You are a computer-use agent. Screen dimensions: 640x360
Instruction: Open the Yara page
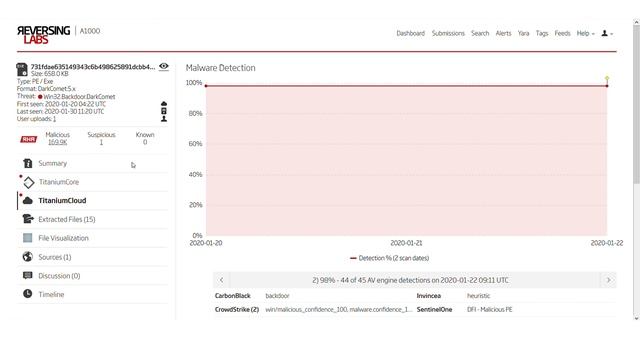click(523, 33)
